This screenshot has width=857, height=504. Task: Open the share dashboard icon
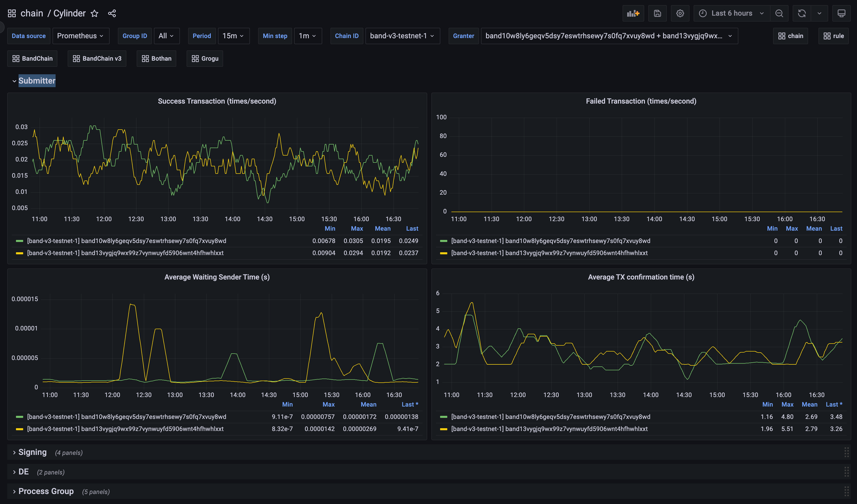click(112, 13)
